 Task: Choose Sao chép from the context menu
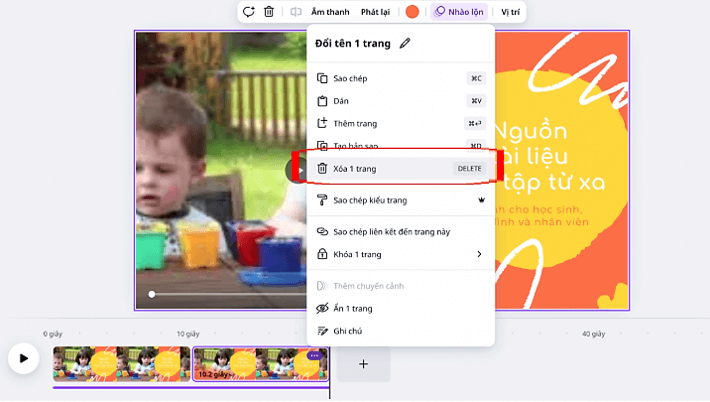tap(401, 78)
